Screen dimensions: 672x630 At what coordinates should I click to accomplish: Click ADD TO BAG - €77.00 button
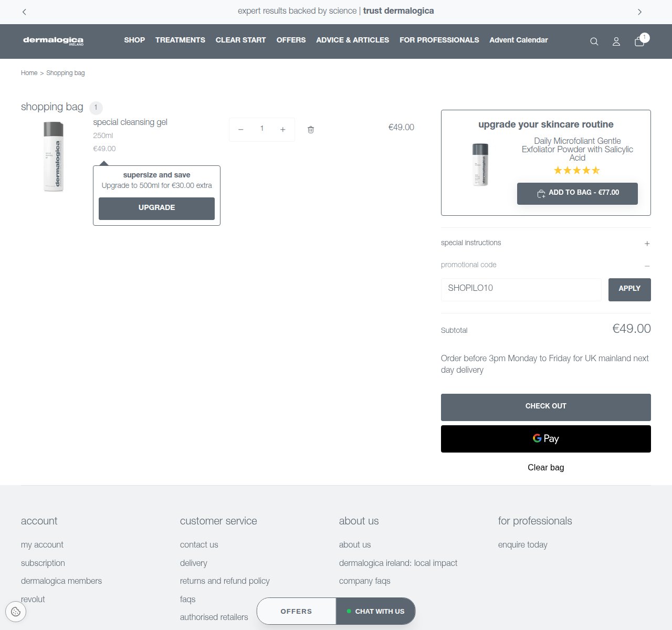577,194
